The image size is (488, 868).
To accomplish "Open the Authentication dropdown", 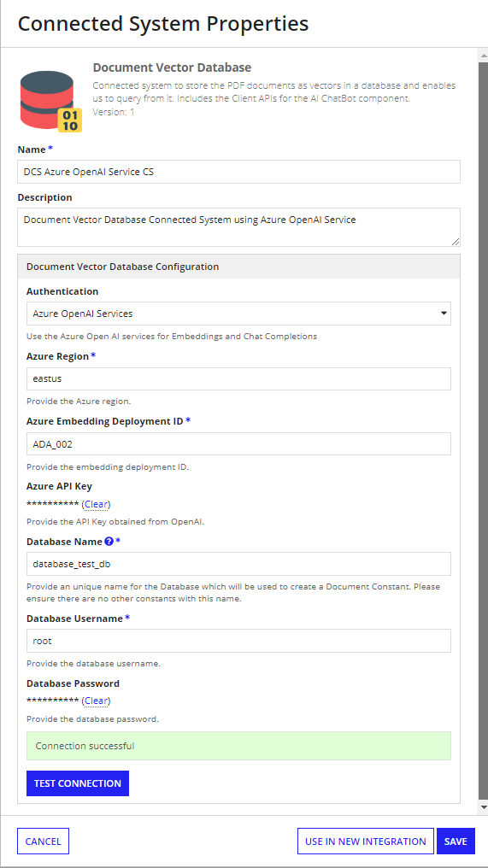I will [238, 314].
